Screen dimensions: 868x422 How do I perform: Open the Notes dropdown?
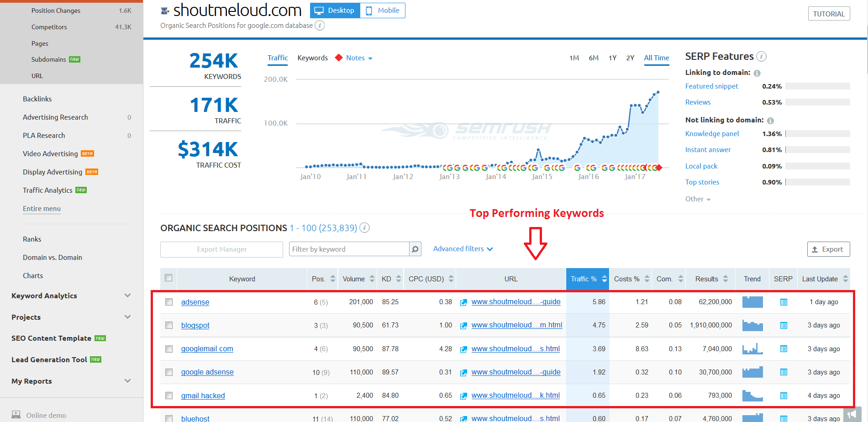pyautogui.click(x=359, y=58)
